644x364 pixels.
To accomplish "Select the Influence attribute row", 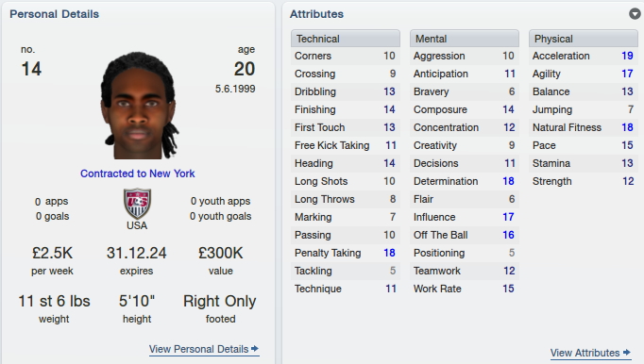I will (464, 217).
